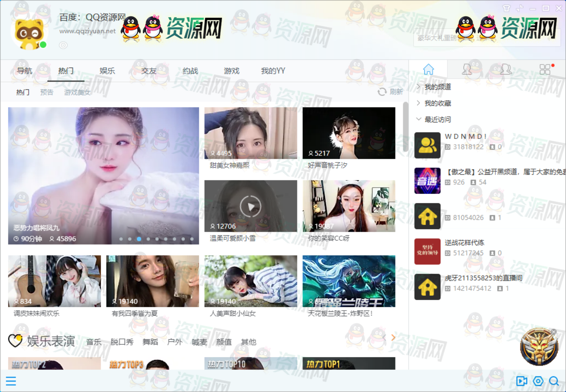566x392 pixels.
Task: Filter 娱乐表演 by 喊麦
Action: click(x=200, y=342)
